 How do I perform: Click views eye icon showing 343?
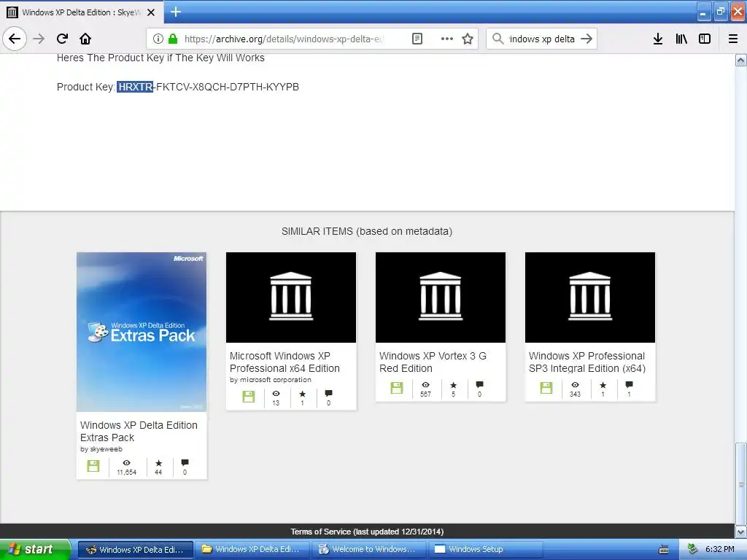coord(575,385)
